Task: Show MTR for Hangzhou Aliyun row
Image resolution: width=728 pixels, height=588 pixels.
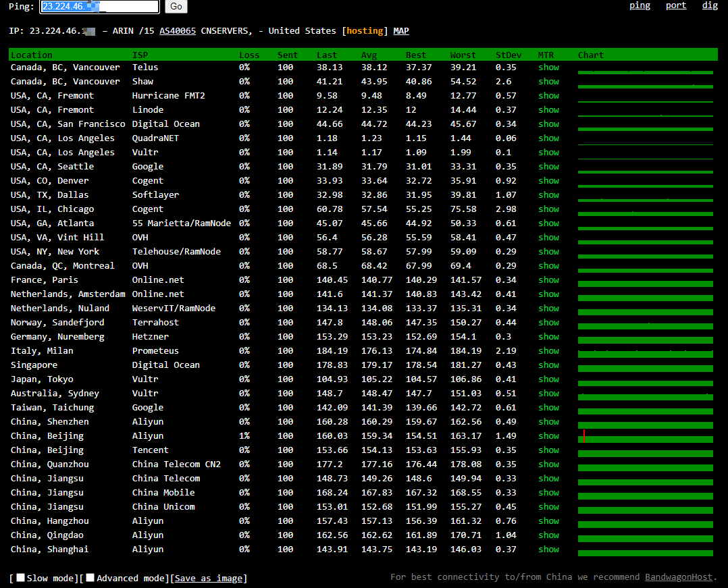Action: [x=548, y=520]
